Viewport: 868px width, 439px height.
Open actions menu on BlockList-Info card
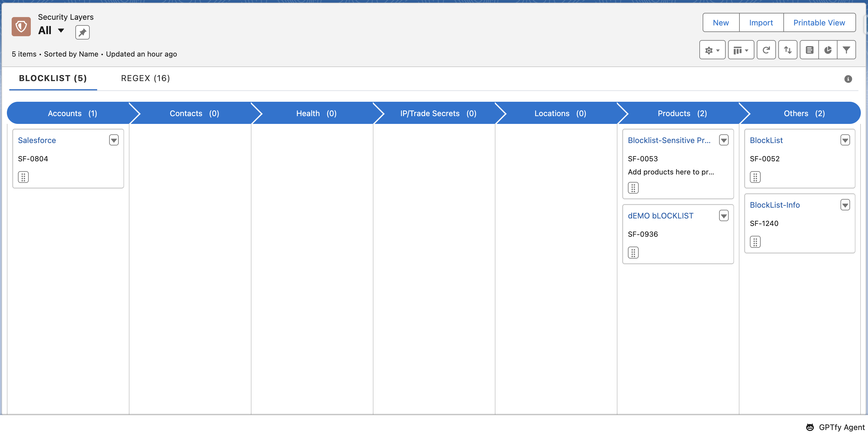(845, 205)
